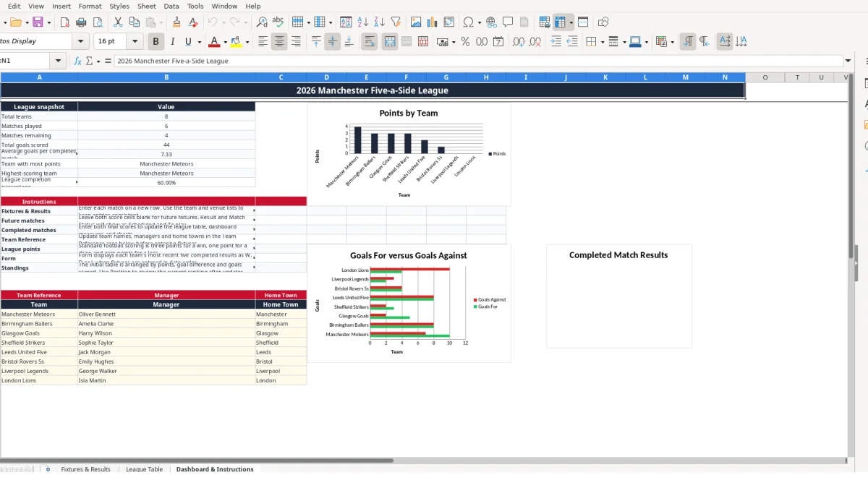Click the Formula equals button
Screen dimensions: 868x488
pos(108,61)
